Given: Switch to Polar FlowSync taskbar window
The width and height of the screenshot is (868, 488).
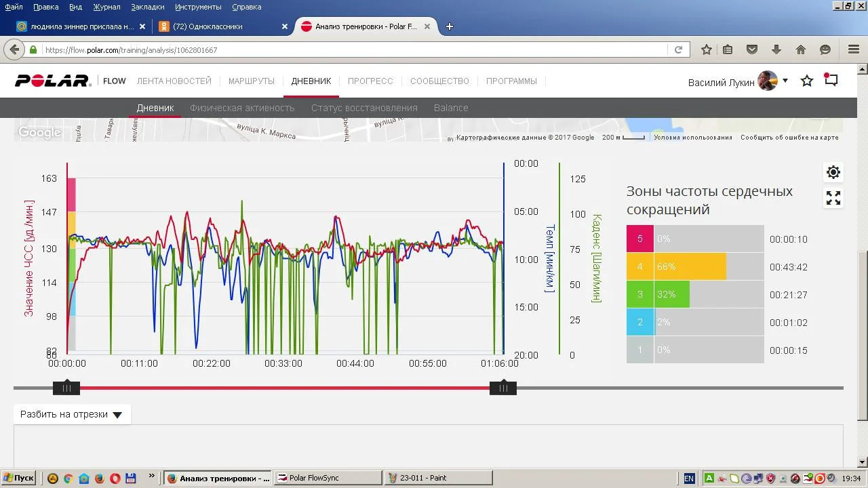Looking at the screenshot, I should tap(329, 478).
